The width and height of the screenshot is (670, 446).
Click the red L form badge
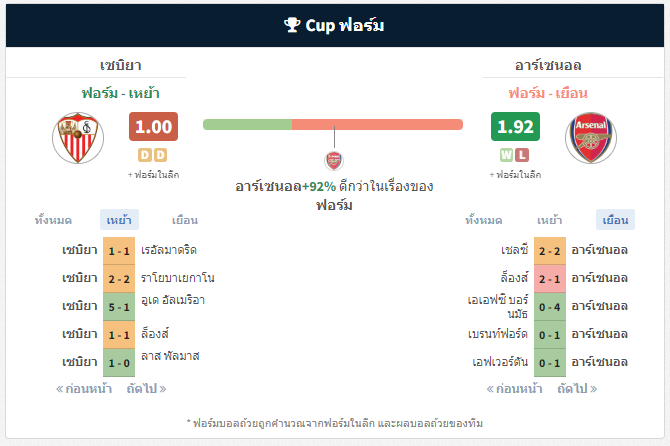tap(522, 155)
